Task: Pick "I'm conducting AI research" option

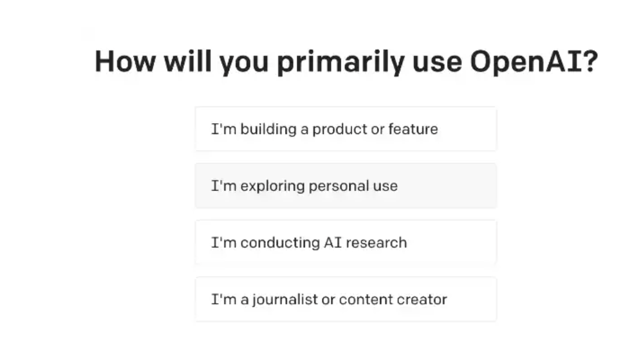Action: pos(345,243)
